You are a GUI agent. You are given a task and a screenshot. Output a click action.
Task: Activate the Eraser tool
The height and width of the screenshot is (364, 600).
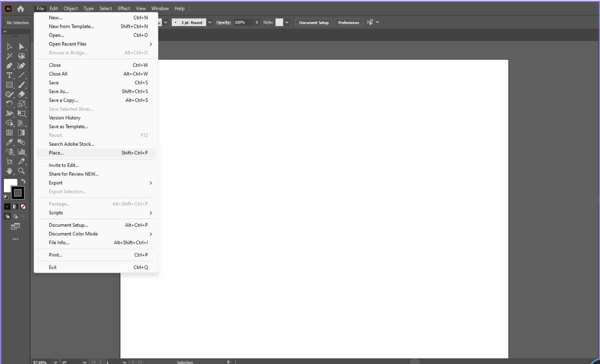(x=22, y=95)
